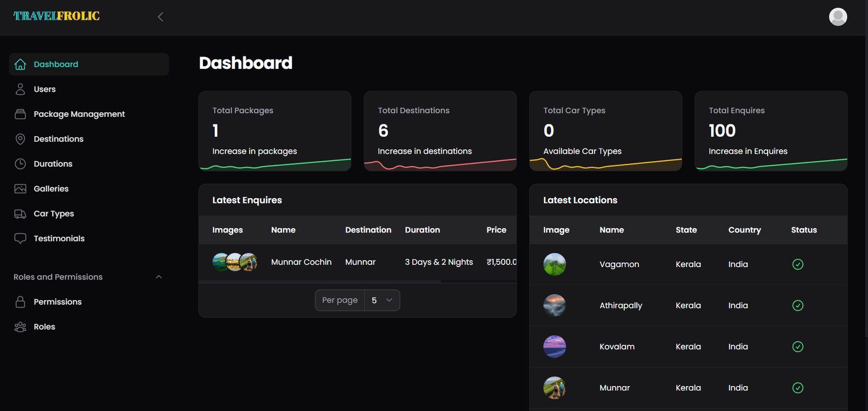The height and width of the screenshot is (411, 868).
Task: Open Users via the person icon
Action: (x=20, y=89)
